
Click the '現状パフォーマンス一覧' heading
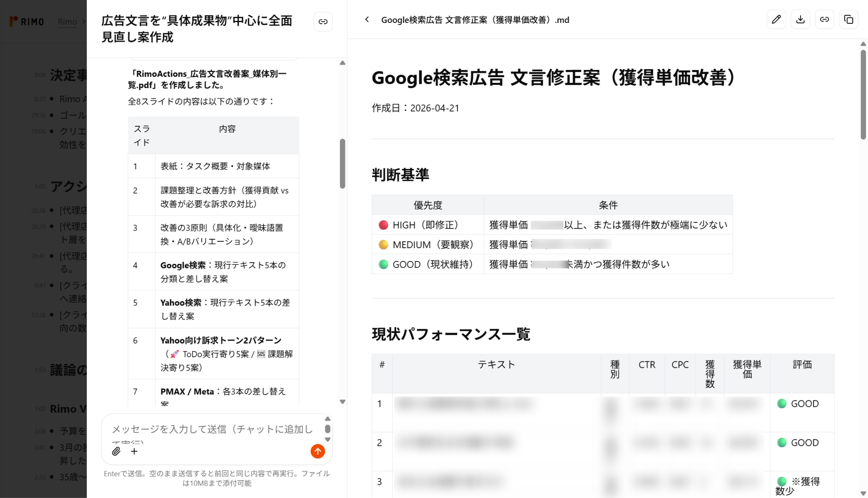[451, 334]
